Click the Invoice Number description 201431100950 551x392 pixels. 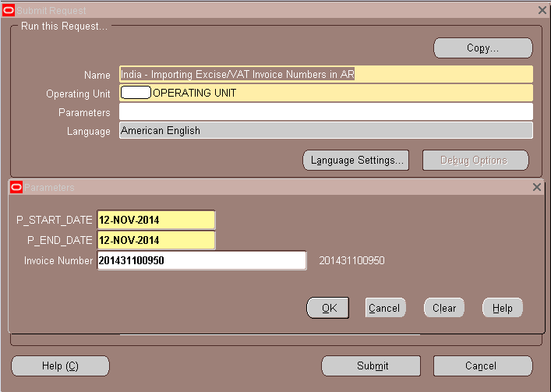pos(351,260)
